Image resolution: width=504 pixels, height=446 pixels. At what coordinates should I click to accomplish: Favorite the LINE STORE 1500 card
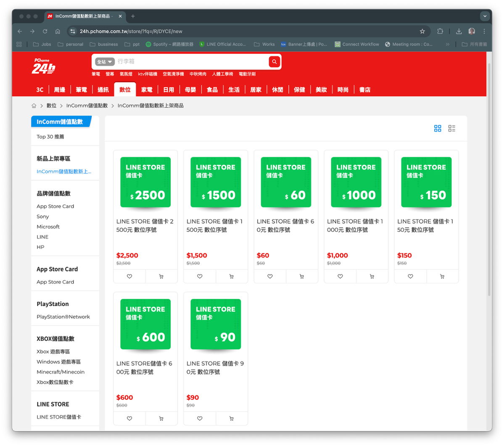tap(200, 276)
